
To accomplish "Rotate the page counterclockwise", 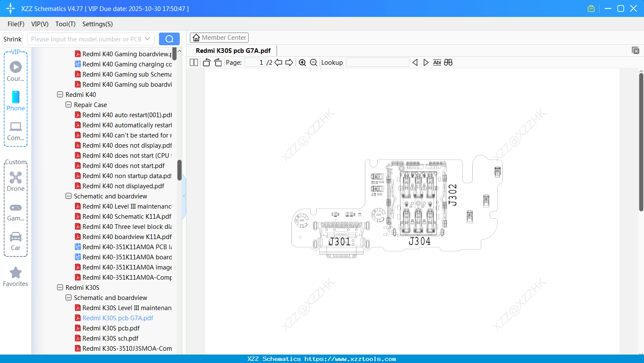I will pos(206,63).
